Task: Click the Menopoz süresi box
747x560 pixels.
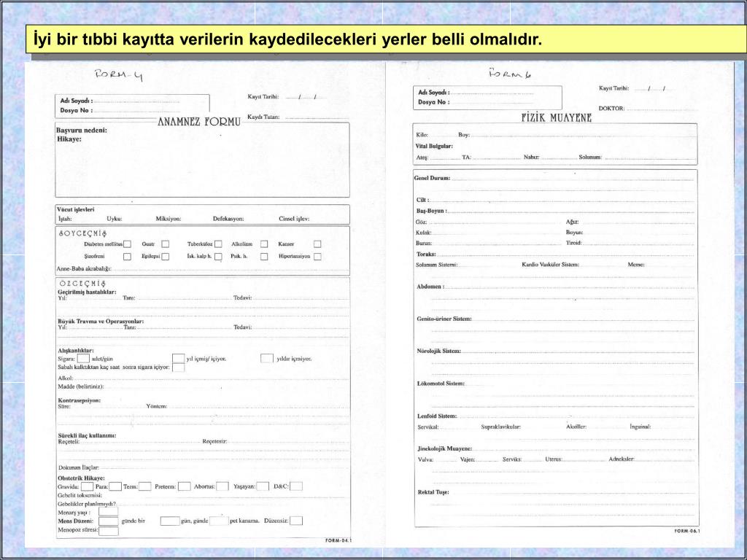Action: point(109,531)
